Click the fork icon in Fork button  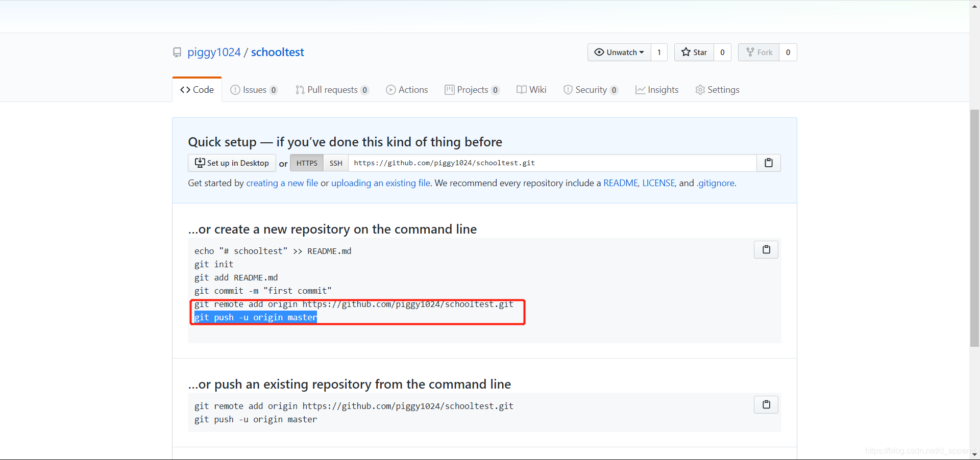pyautogui.click(x=750, y=52)
